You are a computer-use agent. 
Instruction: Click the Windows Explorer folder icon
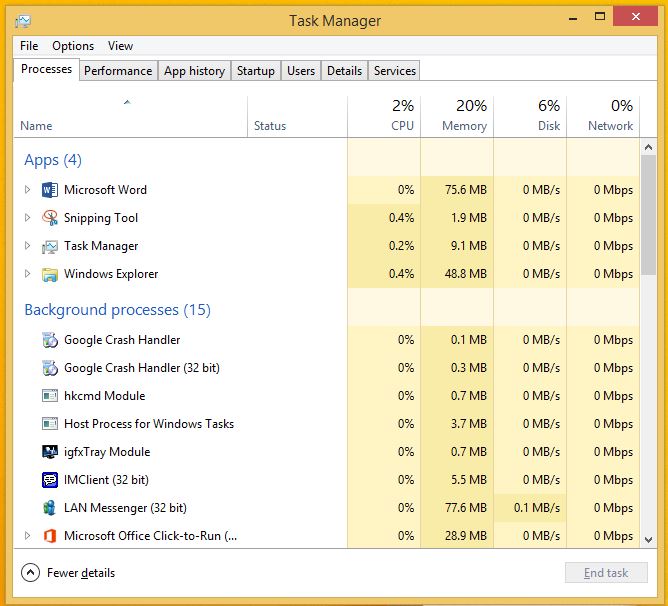coord(50,274)
